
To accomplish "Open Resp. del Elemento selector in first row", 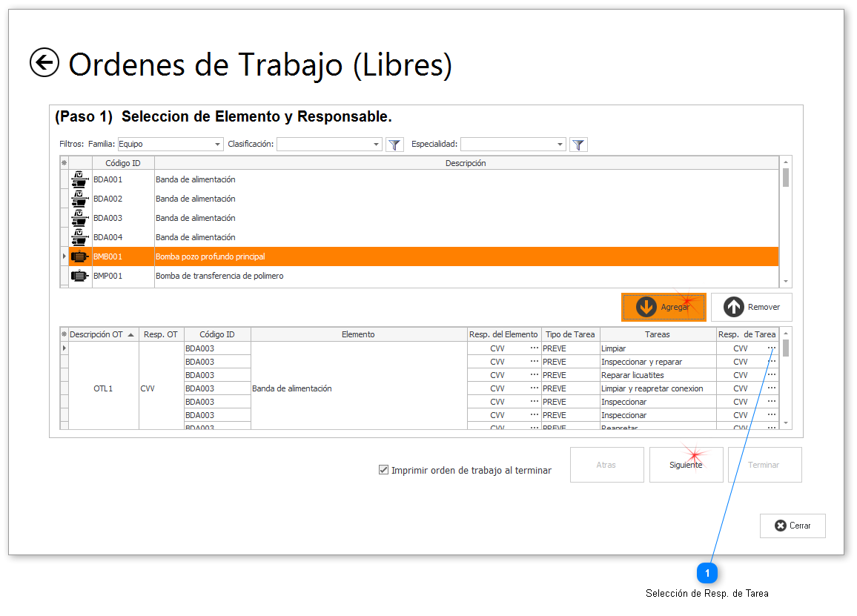I will tap(534, 348).
